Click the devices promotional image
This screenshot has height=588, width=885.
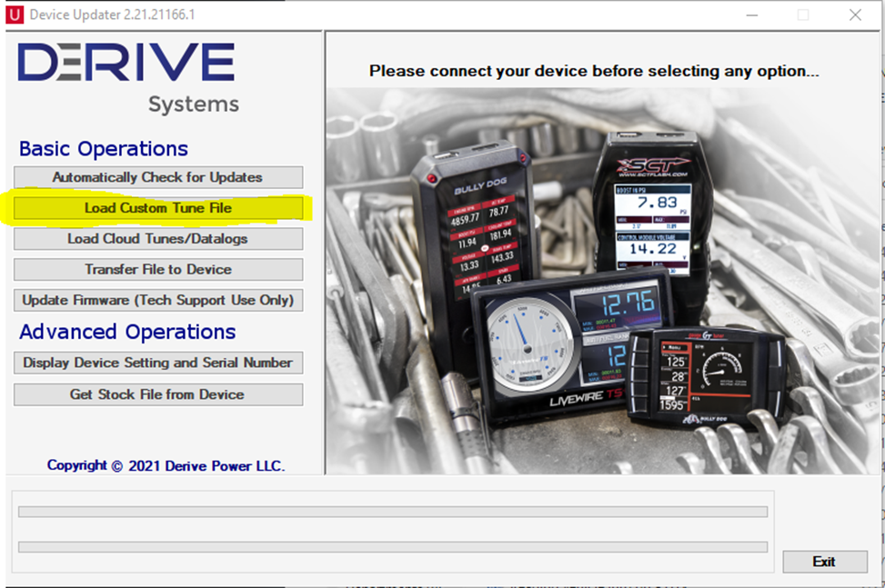coord(603,281)
